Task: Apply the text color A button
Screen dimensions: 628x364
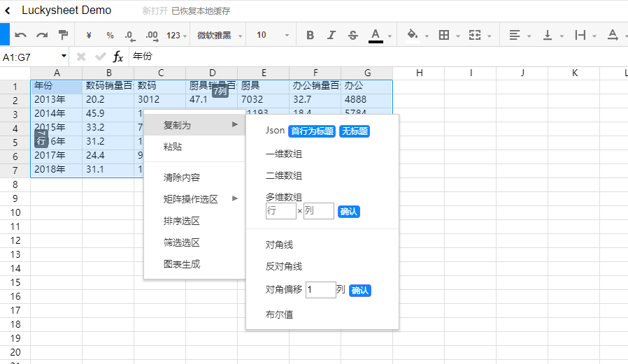Action: (x=376, y=35)
